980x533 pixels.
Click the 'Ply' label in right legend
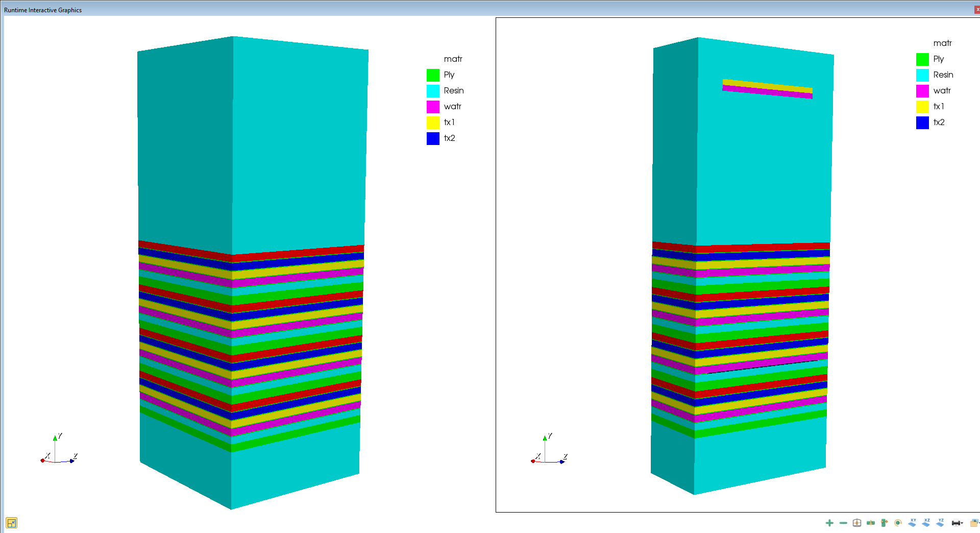(939, 59)
